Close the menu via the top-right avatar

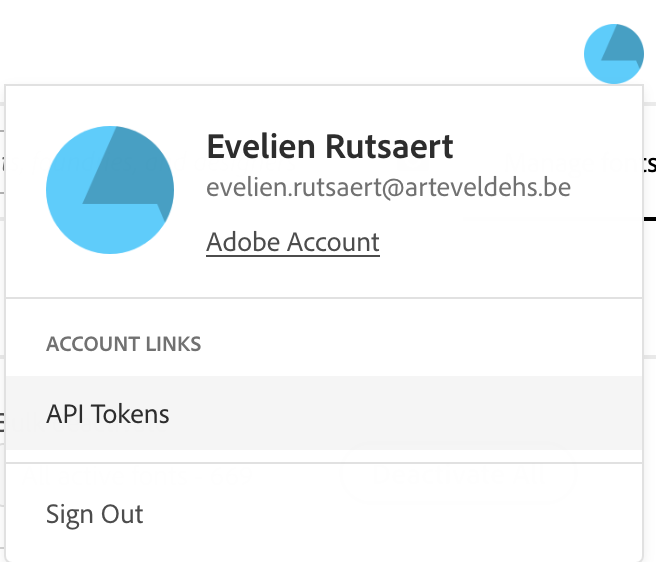point(613,55)
